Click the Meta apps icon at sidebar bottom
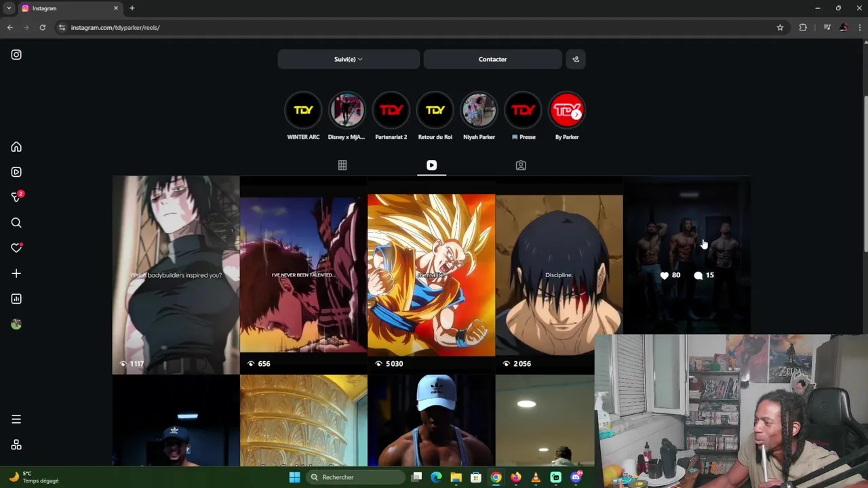Screen dimensions: 868x488 16,445
